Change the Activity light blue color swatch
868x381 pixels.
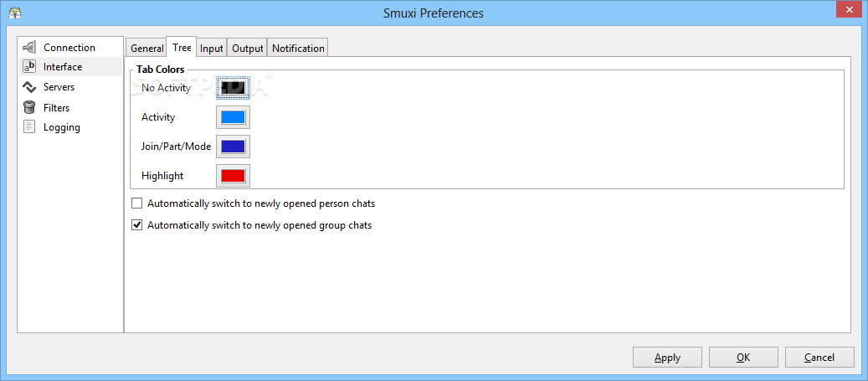233,117
